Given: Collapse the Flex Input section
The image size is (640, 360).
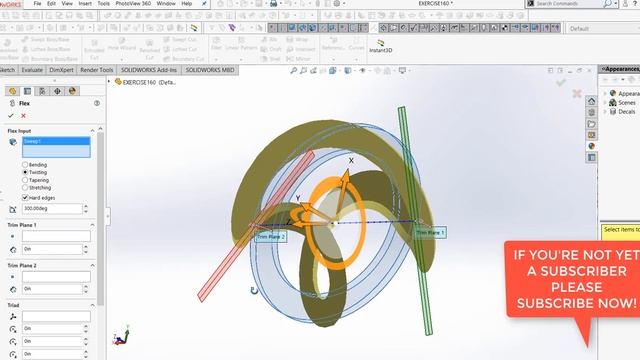Looking at the screenshot, I should pyautogui.click(x=92, y=131).
